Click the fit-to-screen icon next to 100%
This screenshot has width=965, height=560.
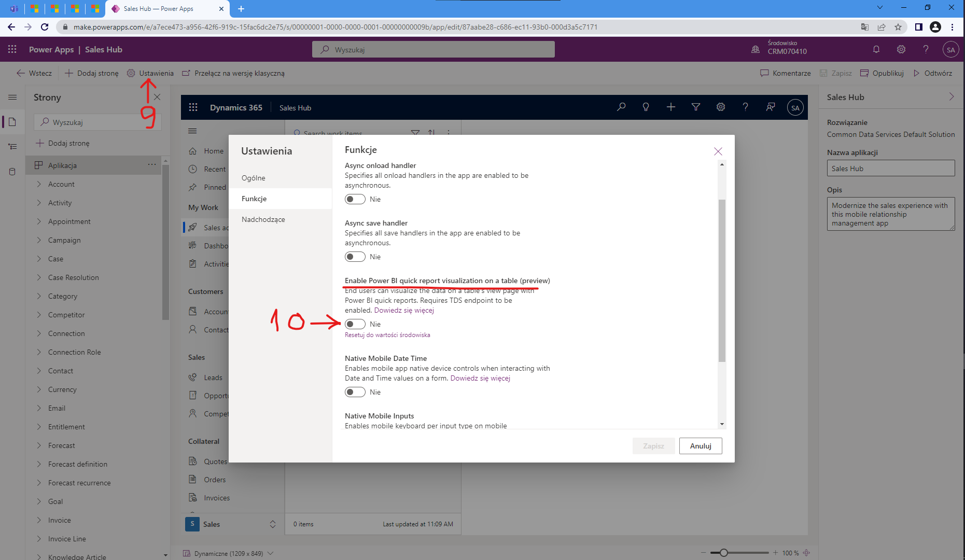806,553
